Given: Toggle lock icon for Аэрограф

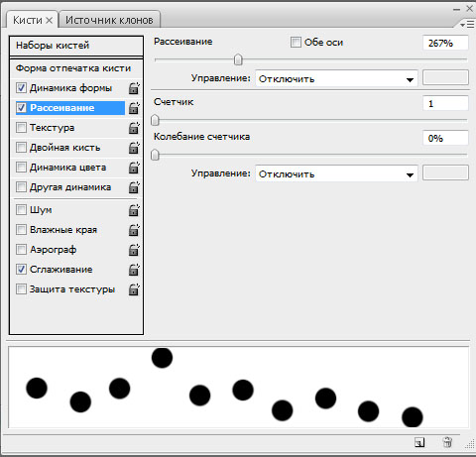Looking at the screenshot, I should 134,250.
